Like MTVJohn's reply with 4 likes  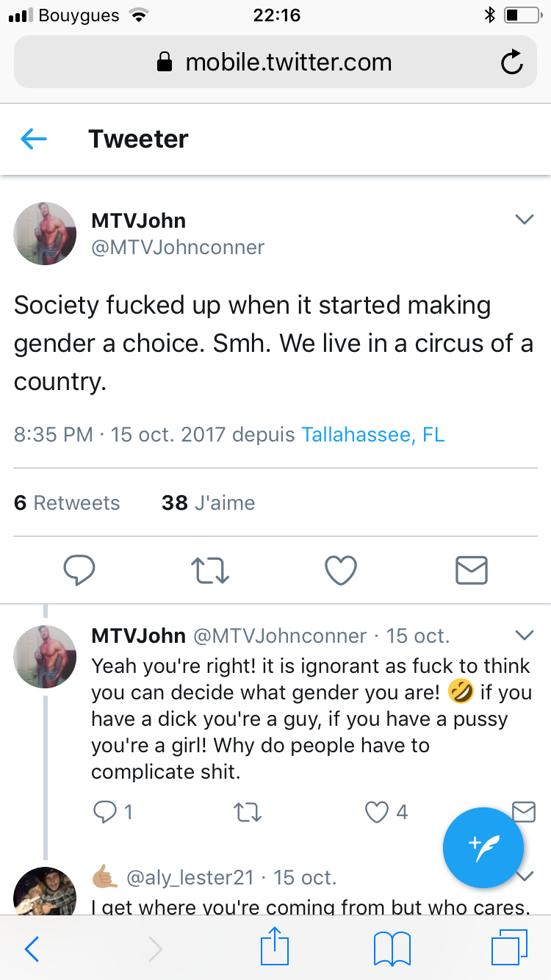pyautogui.click(x=386, y=812)
